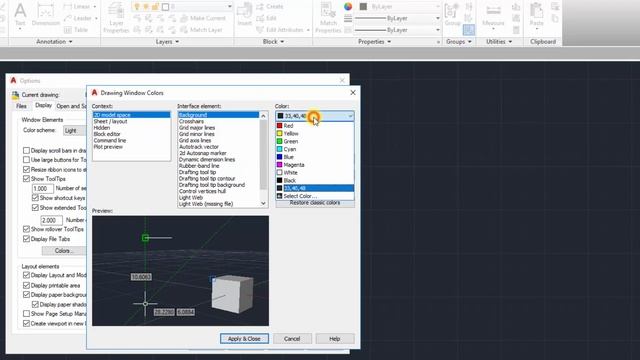This screenshot has height=360, width=640.
Task: Click the lineweight icon in Properties panel
Action: tap(348, 18)
